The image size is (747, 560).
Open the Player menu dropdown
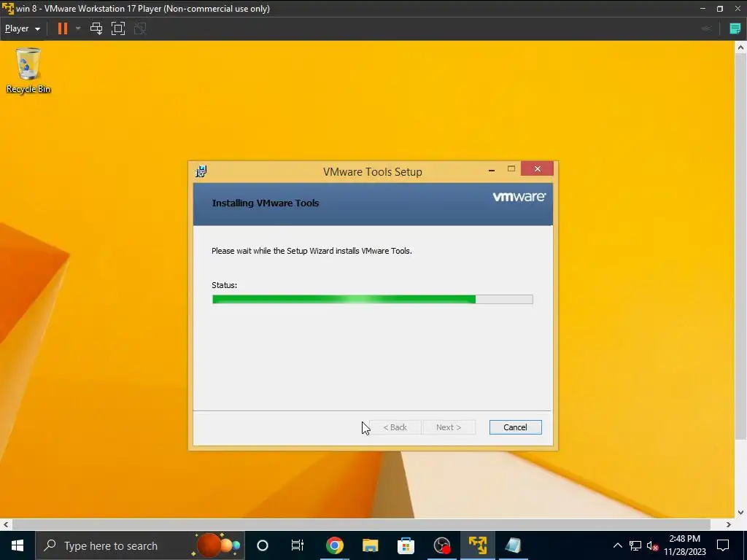(x=22, y=28)
